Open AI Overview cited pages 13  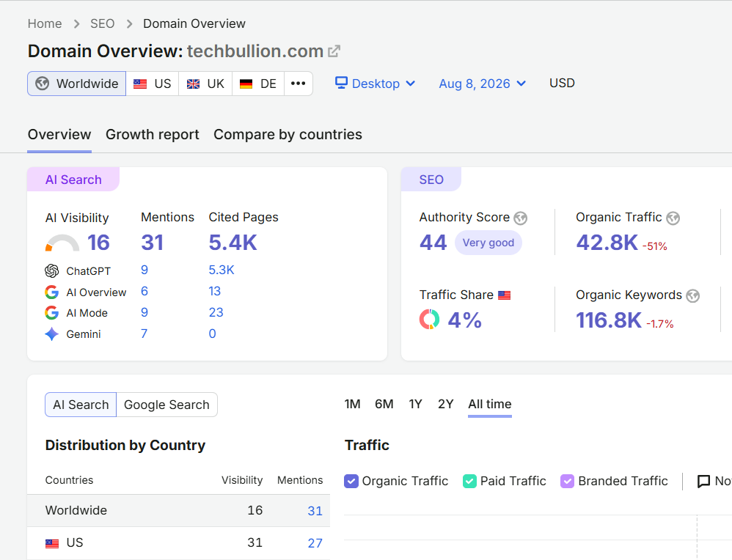point(214,292)
